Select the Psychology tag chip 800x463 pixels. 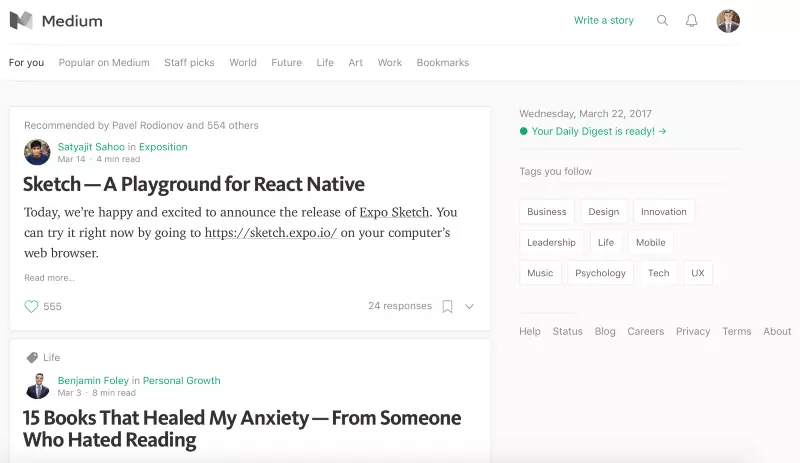pos(600,273)
